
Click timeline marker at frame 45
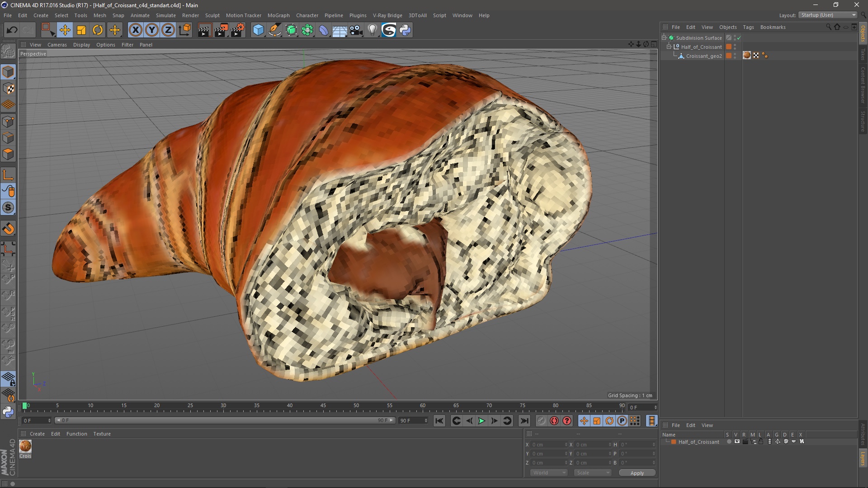click(323, 406)
